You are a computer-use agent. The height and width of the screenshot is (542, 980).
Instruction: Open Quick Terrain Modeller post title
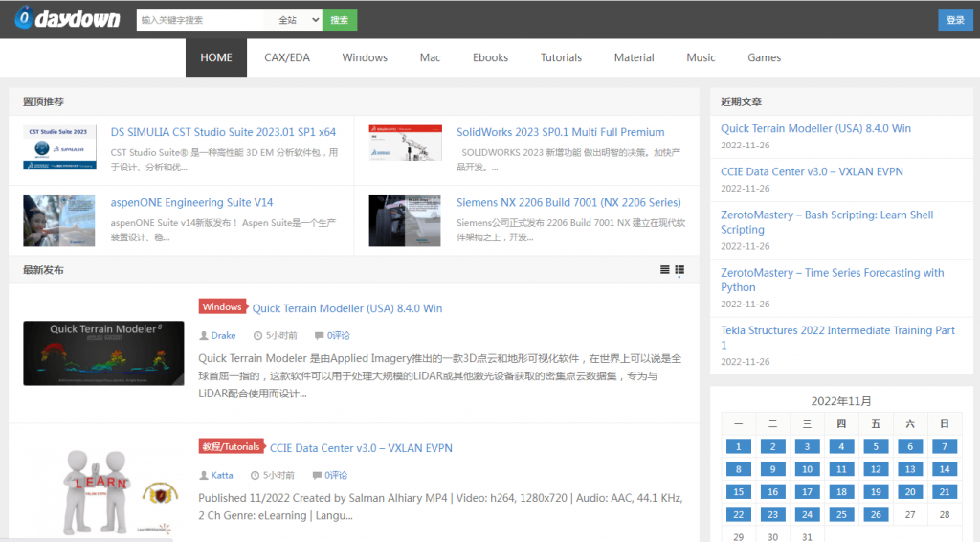[346, 308]
